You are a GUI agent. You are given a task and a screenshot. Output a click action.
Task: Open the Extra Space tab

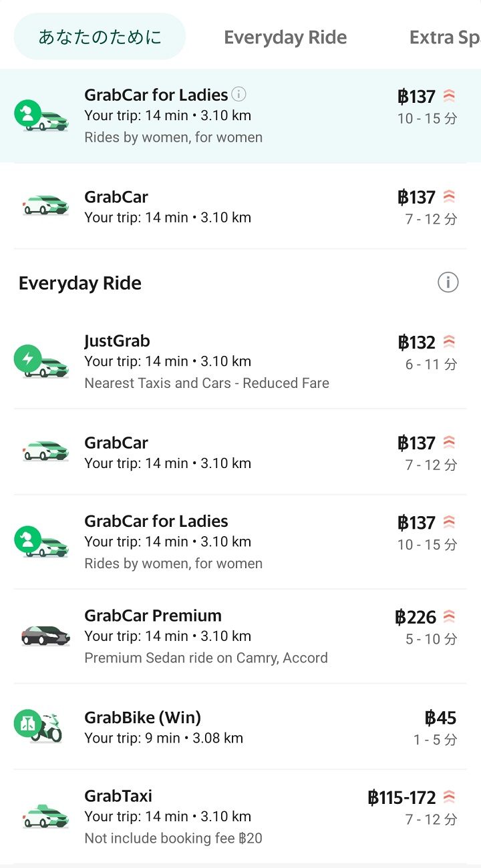coord(444,37)
